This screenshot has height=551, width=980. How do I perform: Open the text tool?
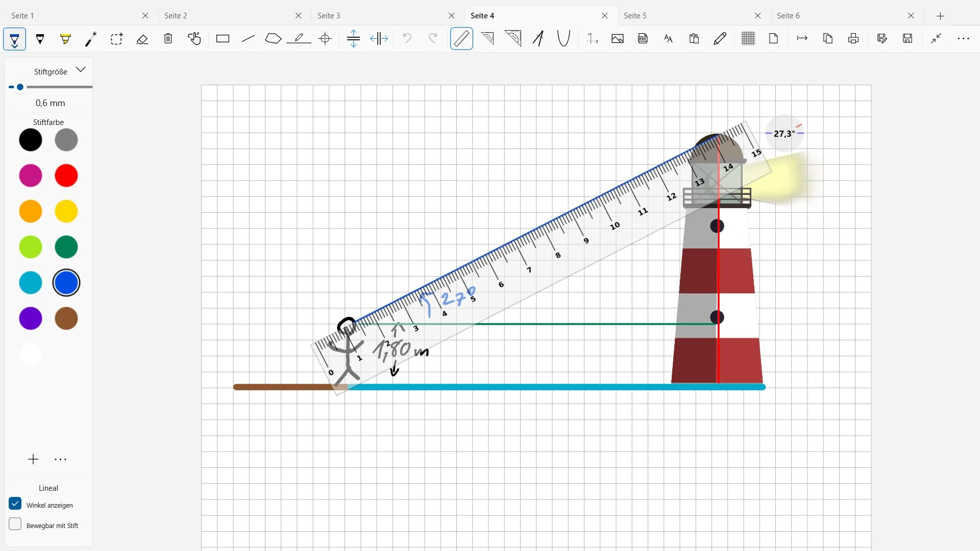pos(669,39)
